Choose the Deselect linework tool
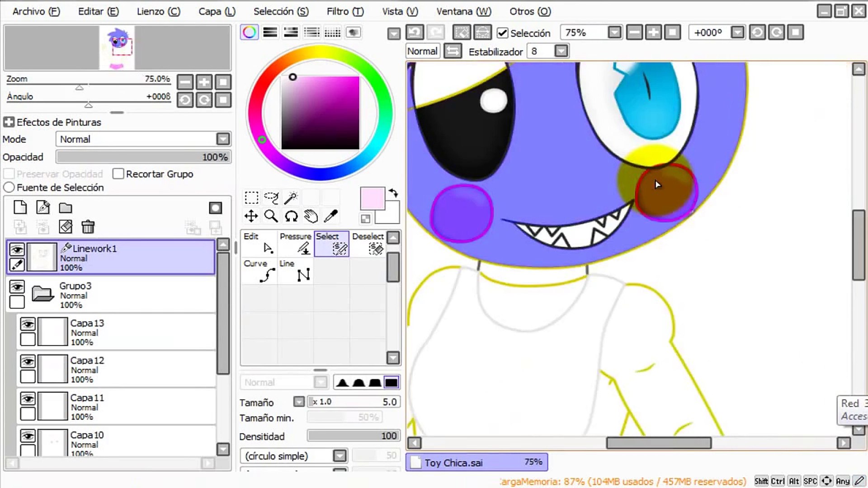Screen dimensions: 868x488 368,244
